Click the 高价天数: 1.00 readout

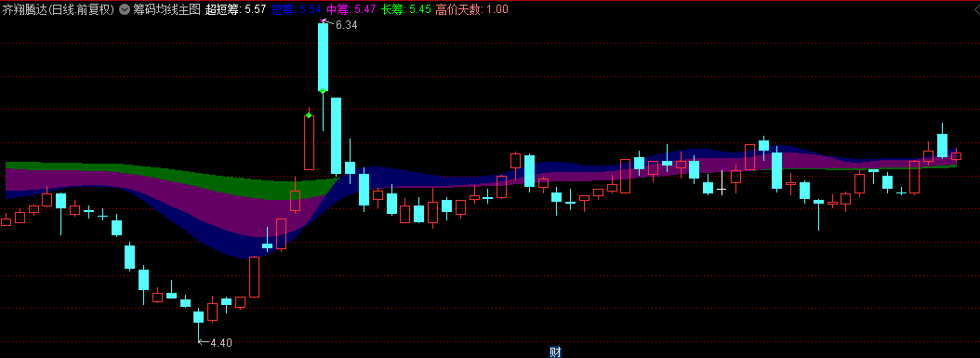pos(472,9)
